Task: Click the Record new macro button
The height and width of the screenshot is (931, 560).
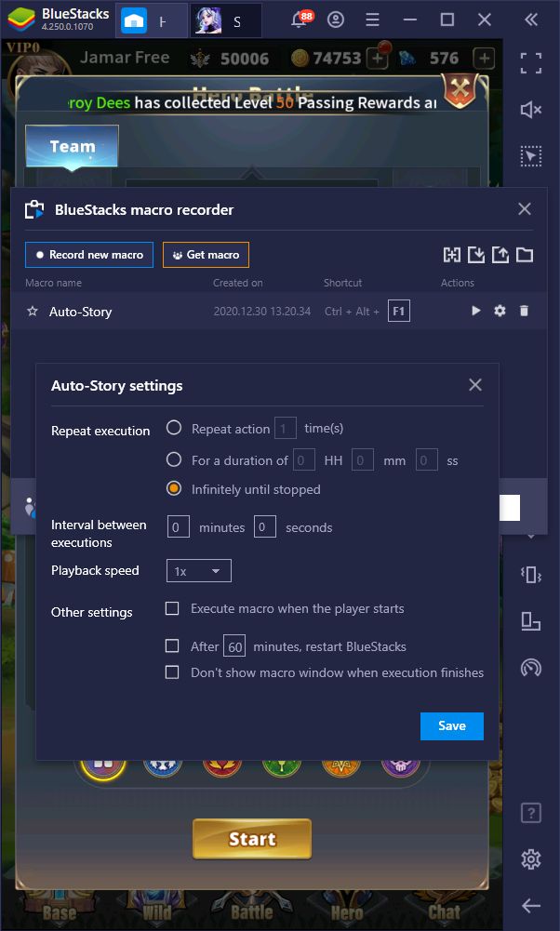Action: pos(89,255)
